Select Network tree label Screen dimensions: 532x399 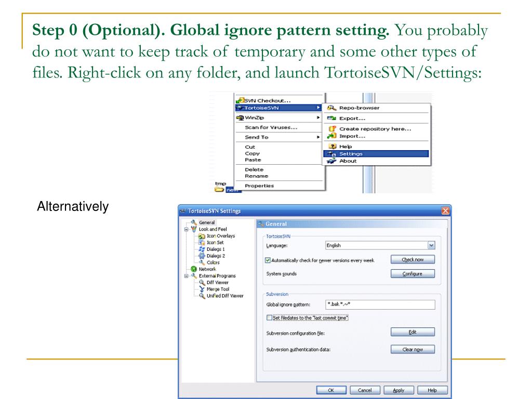207,269
